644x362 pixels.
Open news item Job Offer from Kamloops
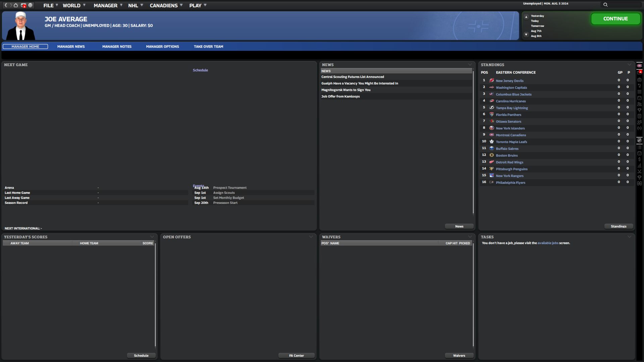click(340, 96)
